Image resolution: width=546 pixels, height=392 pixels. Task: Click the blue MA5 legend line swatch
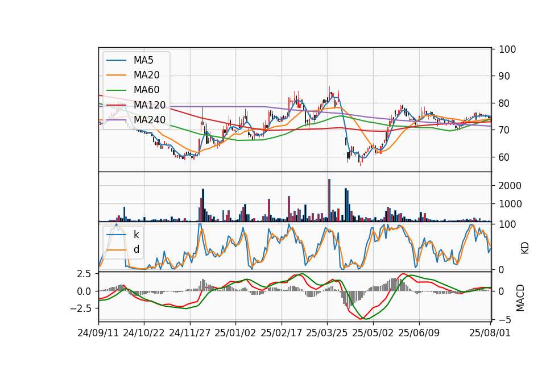click(116, 60)
